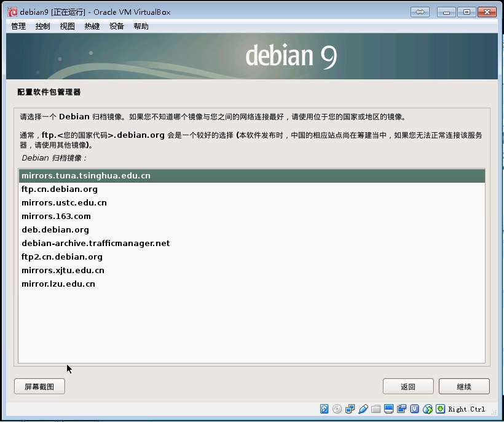Click the display monitor indicator icon
The width and height of the screenshot is (504, 422).
click(x=388, y=409)
